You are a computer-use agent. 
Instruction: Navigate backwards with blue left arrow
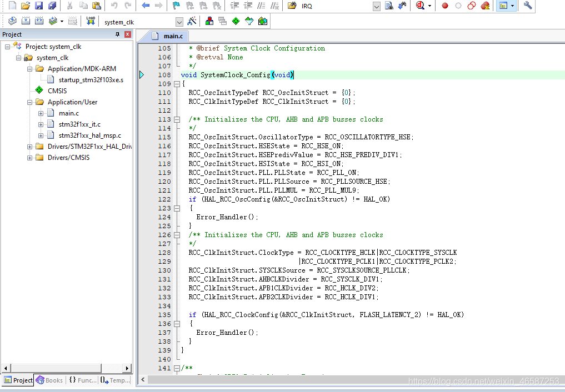(146, 6)
